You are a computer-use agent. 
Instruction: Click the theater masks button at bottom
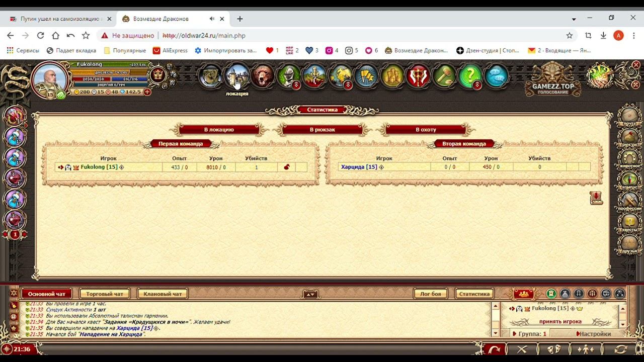(x=554, y=349)
